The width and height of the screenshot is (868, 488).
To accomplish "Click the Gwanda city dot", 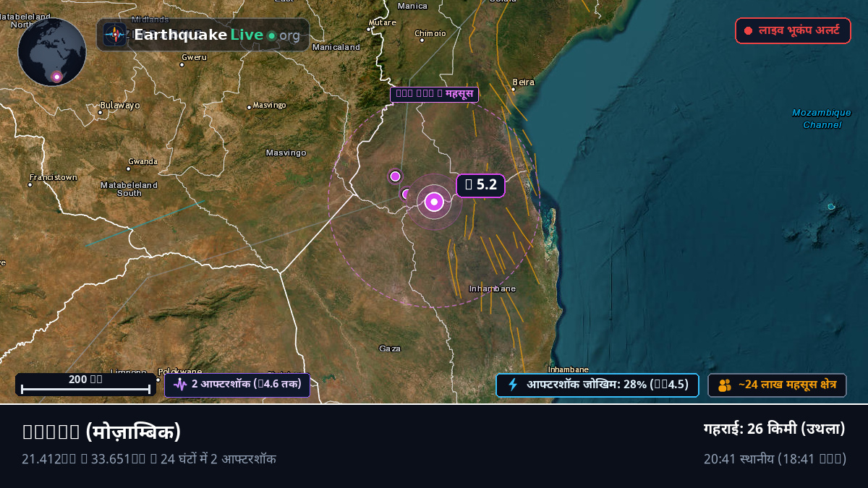I will [128, 168].
